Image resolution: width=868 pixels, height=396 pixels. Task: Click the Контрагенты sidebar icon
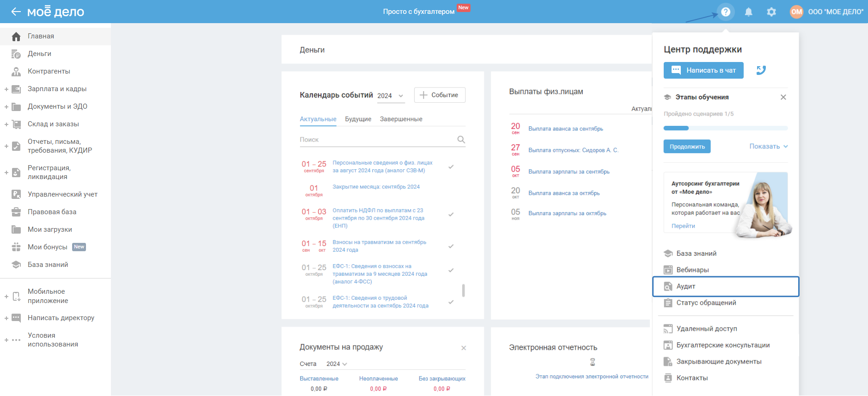pos(16,71)
